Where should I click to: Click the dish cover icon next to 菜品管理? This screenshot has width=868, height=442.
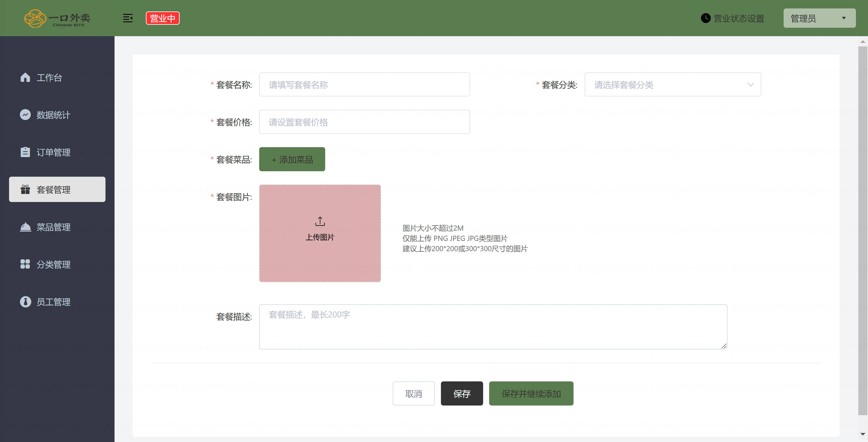click(x=25, y=227)
